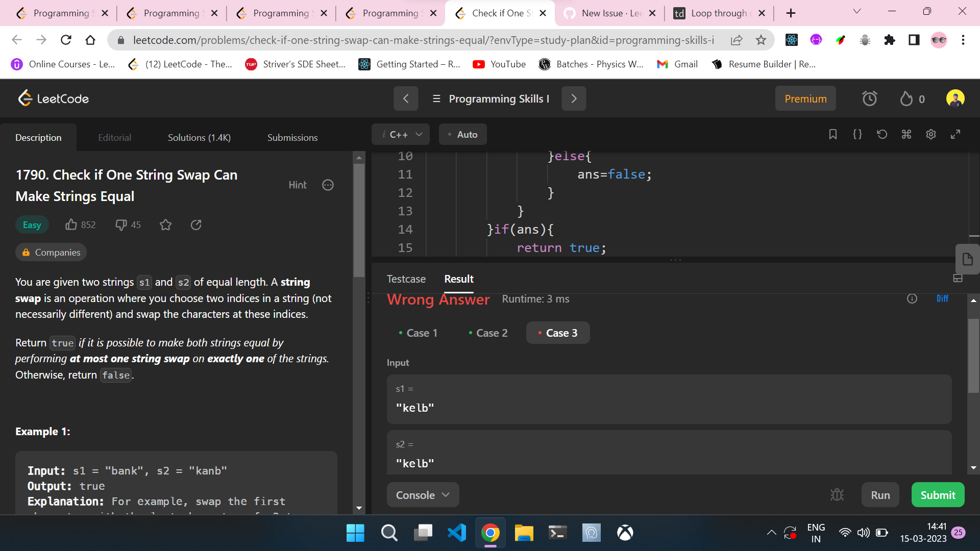980x551 pixels.
Task: Open Programming Skills I problem list
Action: pyautogui.click(x=491, y=98)
